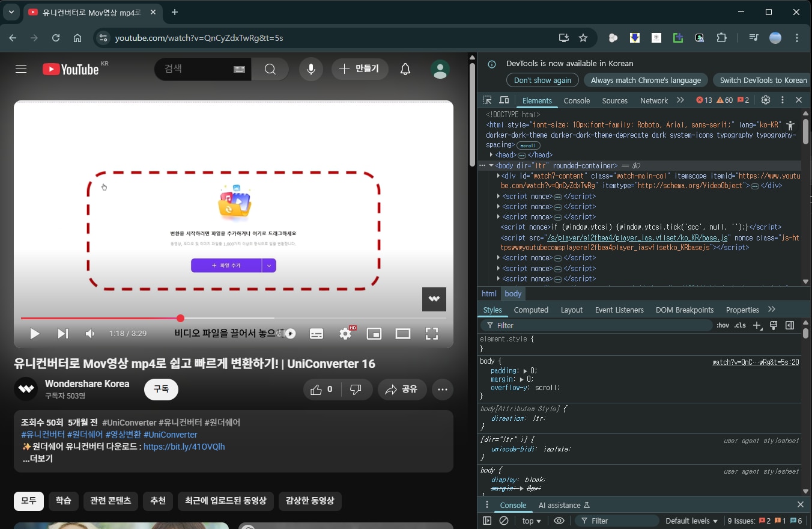Click the YouTube search input field
This screenshot has width=812, height=529.
(x=197, y=69)
